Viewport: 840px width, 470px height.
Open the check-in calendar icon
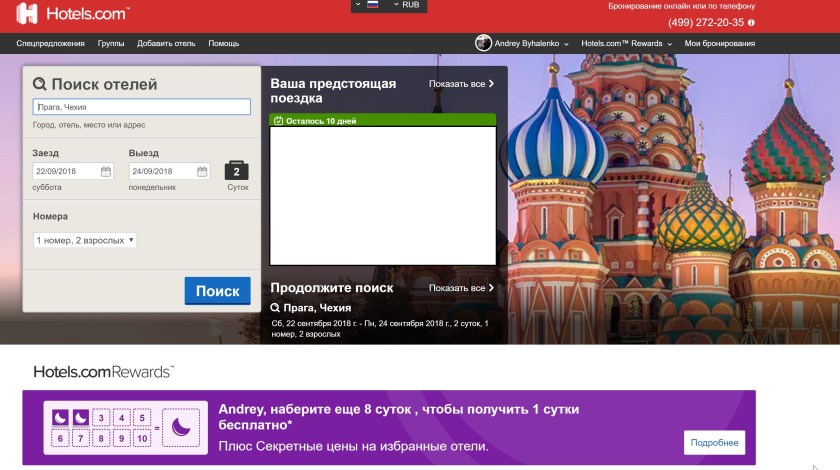click(106, 171)
